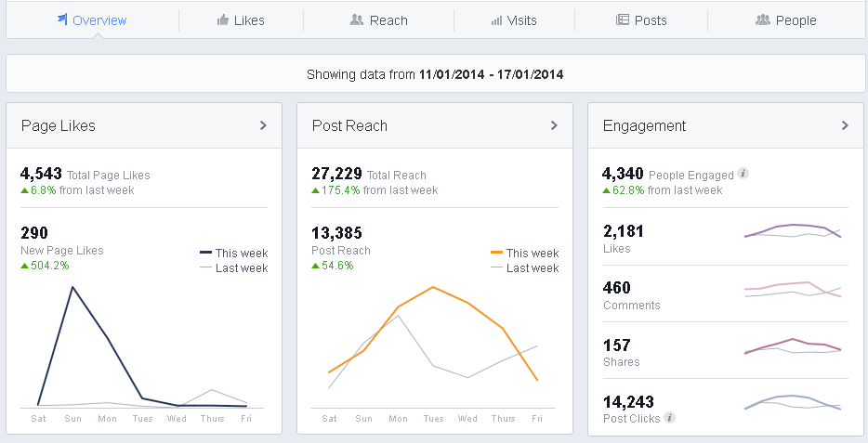Click the group icon beside People

tap(763, 20)
